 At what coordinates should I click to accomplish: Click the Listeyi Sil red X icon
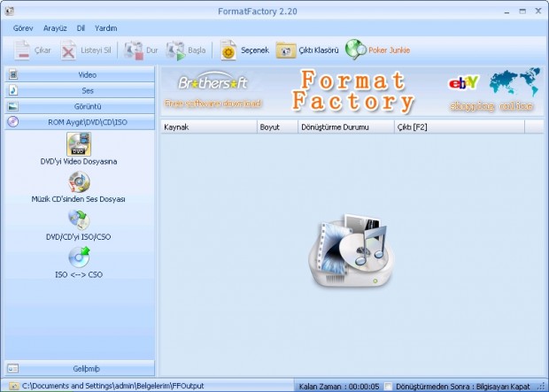[x=68, y=50]
